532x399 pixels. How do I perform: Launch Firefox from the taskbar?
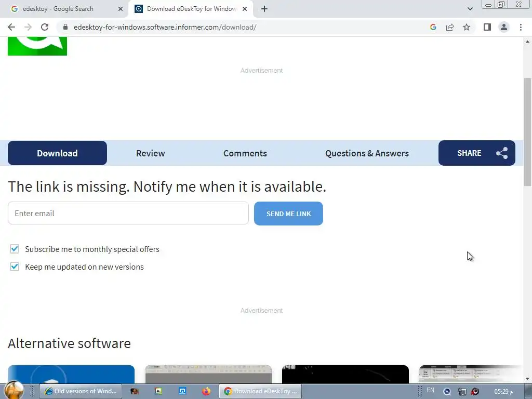pos(206,391)
